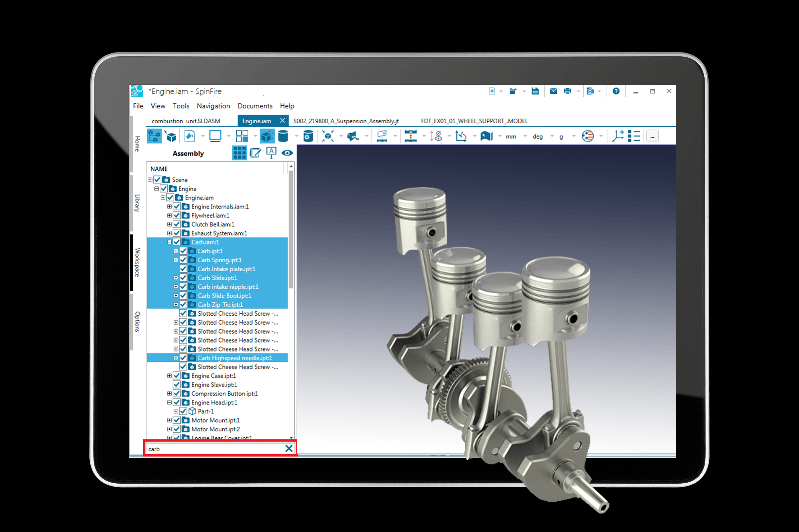The image size is (799, 532).
Task: Click the monitor display mode icon
Action: tap(215, 136)
